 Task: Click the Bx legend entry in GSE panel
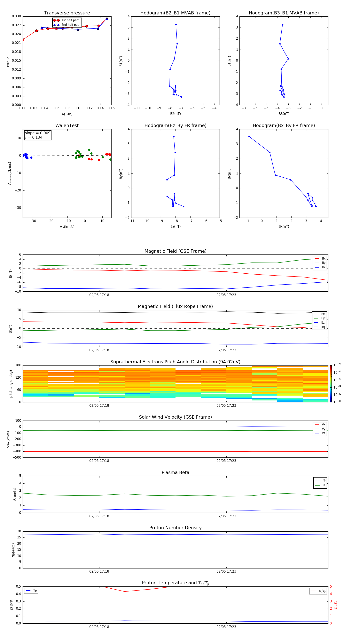320,259
